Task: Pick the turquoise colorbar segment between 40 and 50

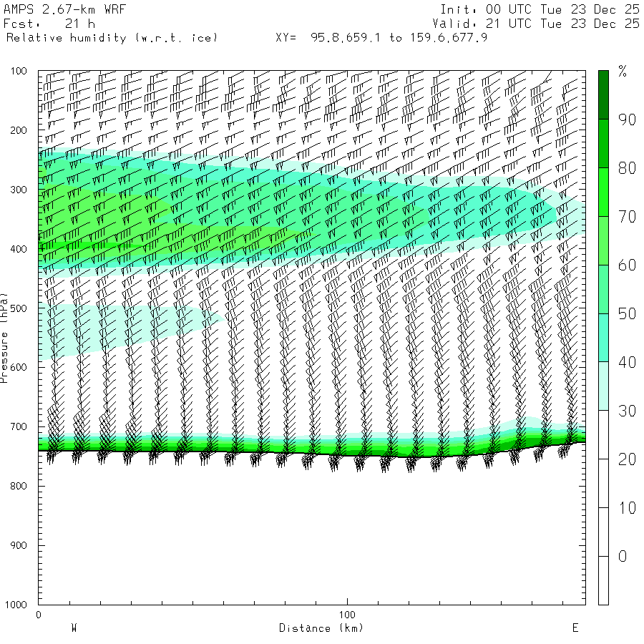Action: pyautogui.click(x=604, y=337)
